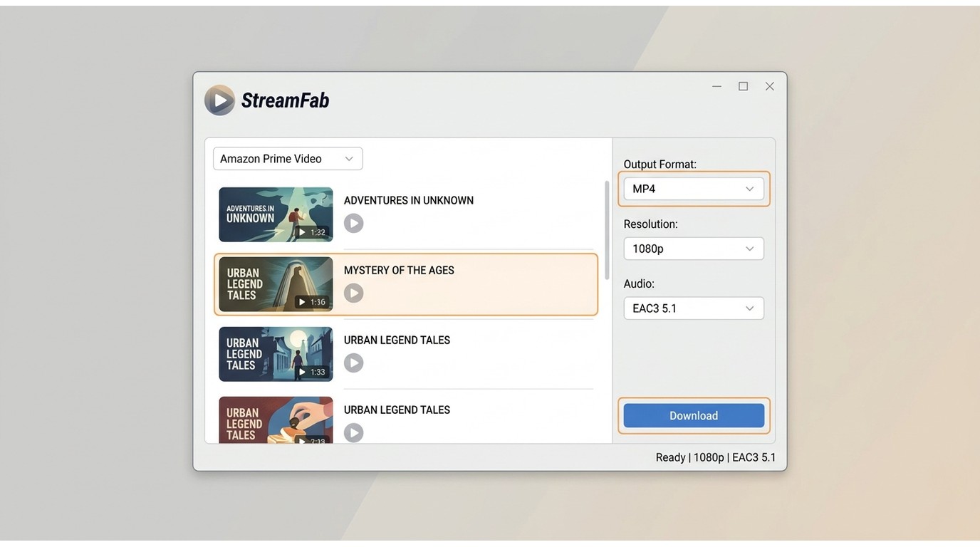Viewport: 980px width, 547px height.
Task: Click URBAN LEGEND TALES title beside 2:18 thumbnail
Action: (x=397, y=410)
